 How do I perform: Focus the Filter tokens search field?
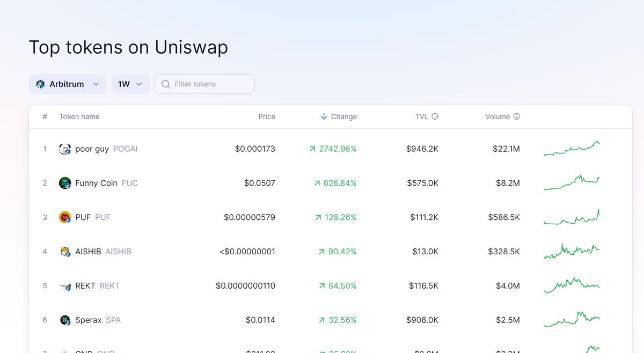tap(204, 84)
